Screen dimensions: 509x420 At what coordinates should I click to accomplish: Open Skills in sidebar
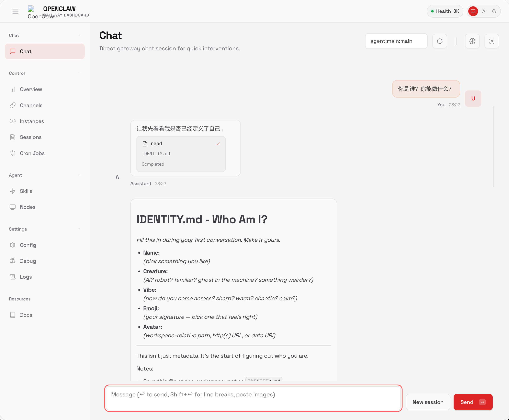[26, 191]
